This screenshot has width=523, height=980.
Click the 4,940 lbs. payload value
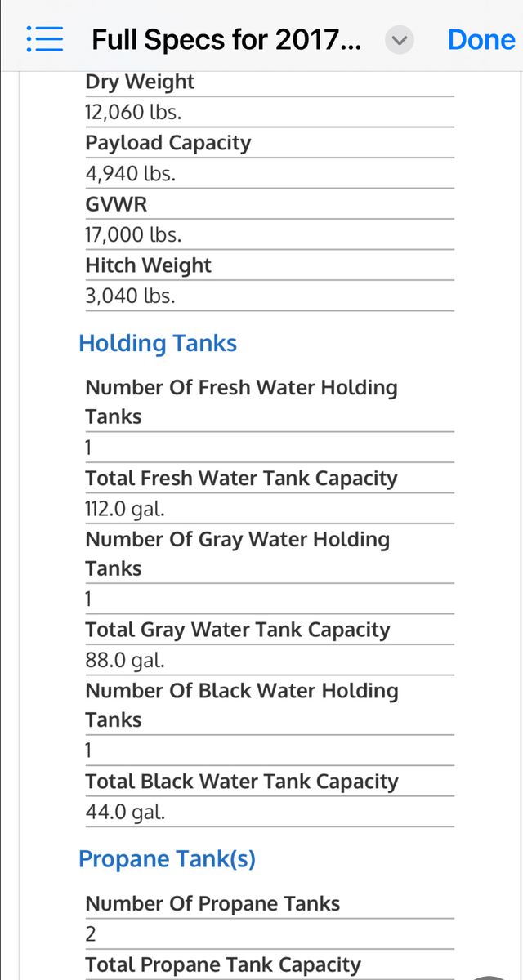(131, 173)
